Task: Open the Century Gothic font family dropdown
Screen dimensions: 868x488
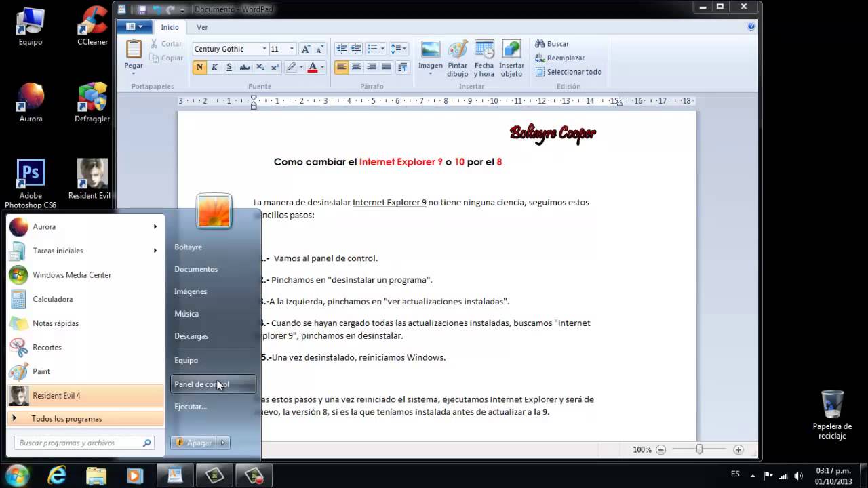Action: click(x=264, y=49)
